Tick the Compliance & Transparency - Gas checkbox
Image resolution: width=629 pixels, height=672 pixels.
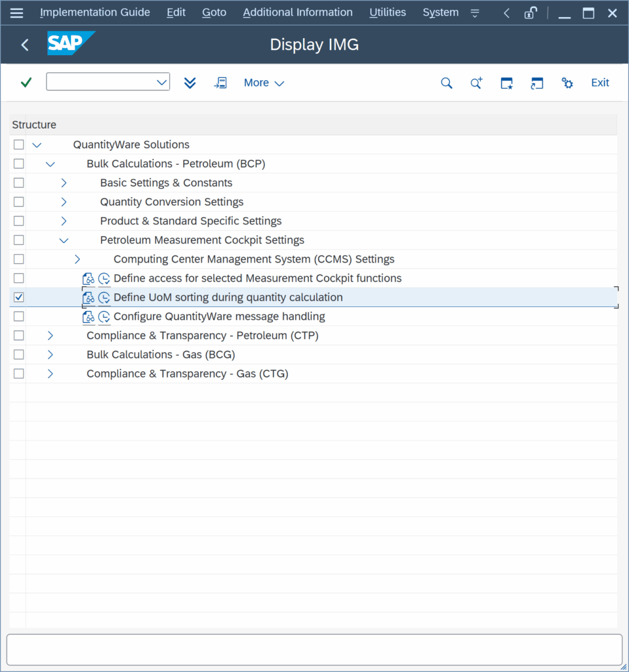pos(18,373)
